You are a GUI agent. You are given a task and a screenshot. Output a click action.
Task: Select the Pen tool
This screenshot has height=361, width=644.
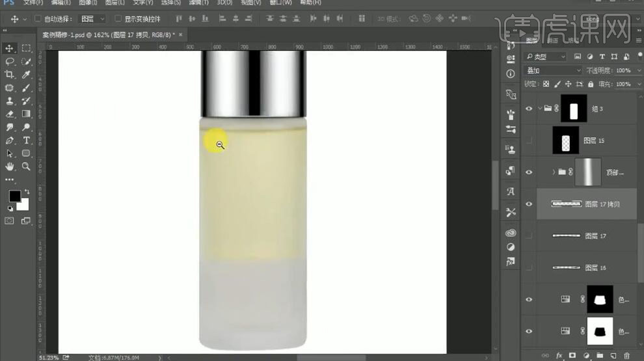(9, 140)
